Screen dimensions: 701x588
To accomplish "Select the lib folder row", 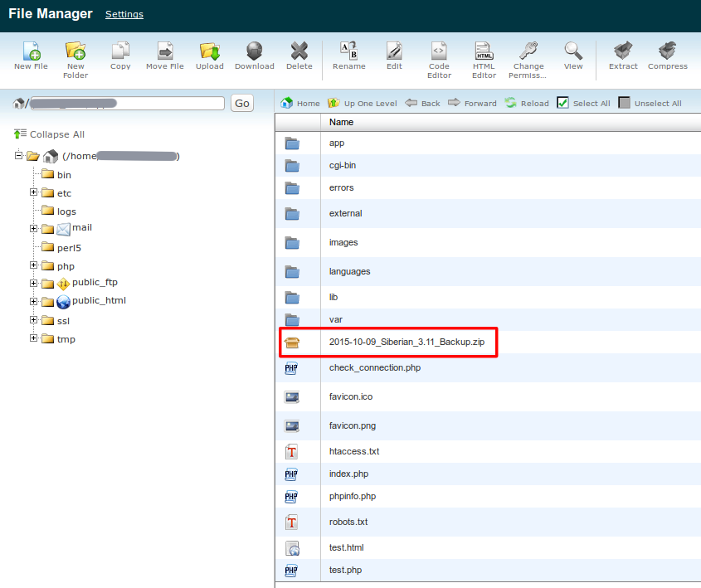I will [x=488, y=297].
